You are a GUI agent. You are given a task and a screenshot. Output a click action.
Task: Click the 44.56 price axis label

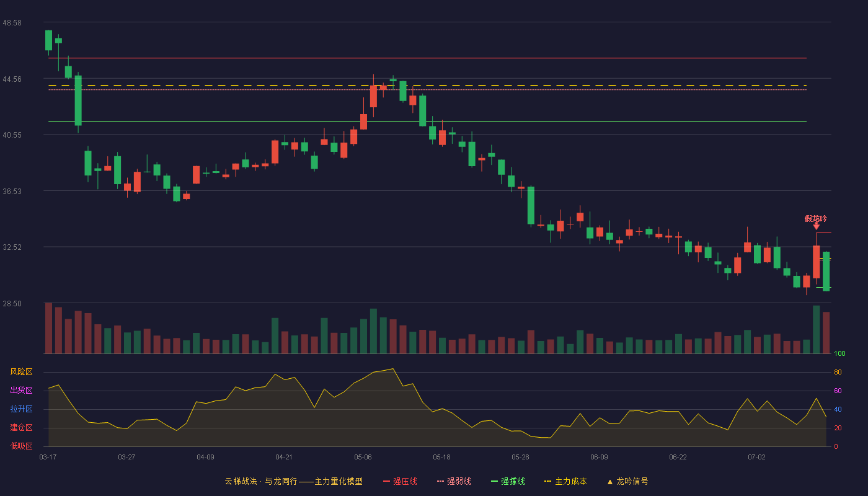click(12, 79)
